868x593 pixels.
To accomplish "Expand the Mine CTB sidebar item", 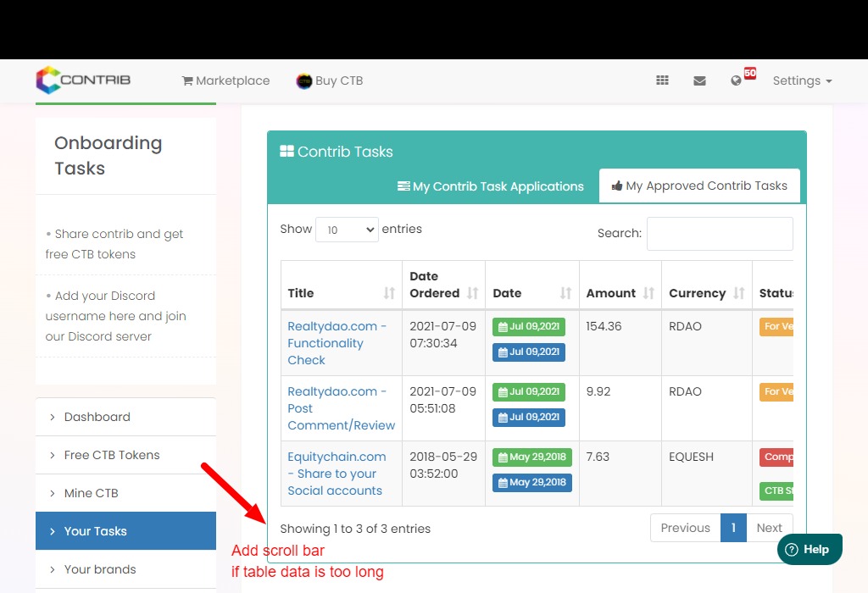I will click(x=125, y=493).
